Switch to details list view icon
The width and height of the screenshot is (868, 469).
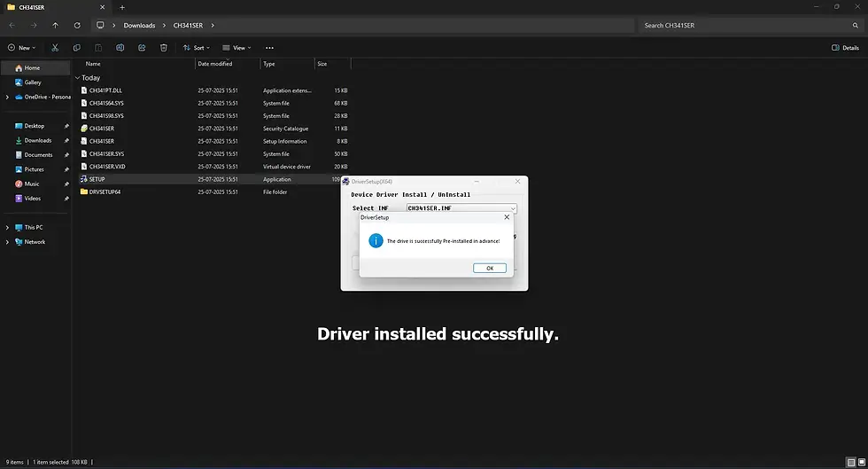point(851,462)
